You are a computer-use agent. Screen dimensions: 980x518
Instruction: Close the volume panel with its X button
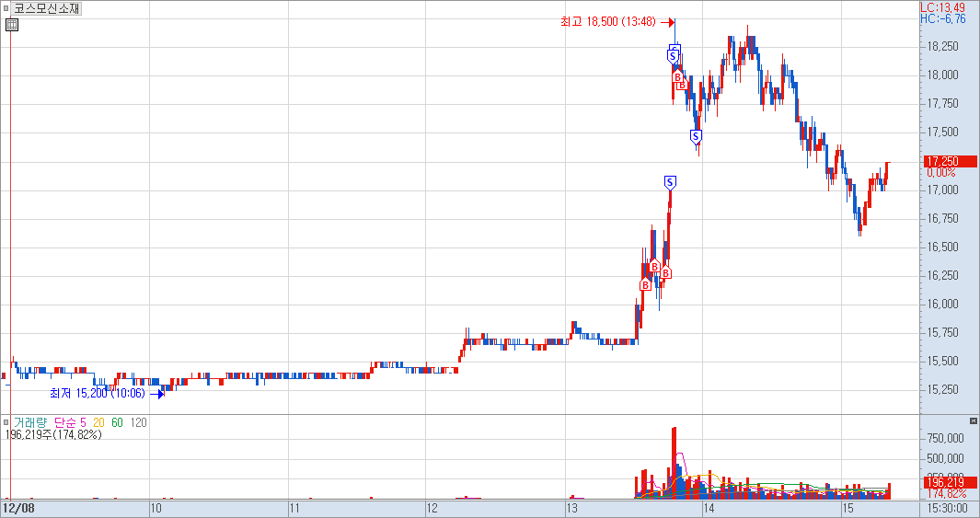click(974, 421)
